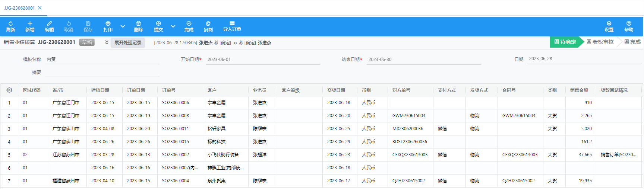Open the table column settings gear icon
This screenshot has width=644, height=189.
click(9, 90)
